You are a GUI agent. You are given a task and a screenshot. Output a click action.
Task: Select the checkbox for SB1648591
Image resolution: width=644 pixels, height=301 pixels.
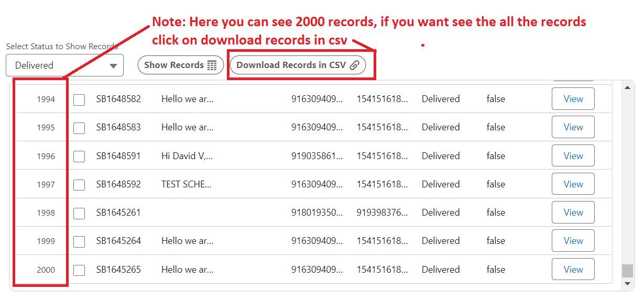(x=79, y=156)
